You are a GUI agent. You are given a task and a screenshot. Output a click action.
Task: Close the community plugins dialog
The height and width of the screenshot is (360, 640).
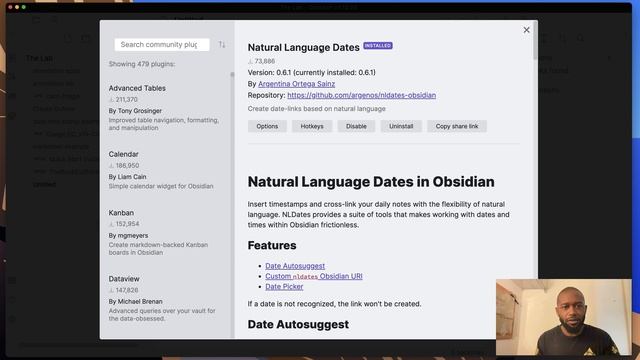click(526, 30)
